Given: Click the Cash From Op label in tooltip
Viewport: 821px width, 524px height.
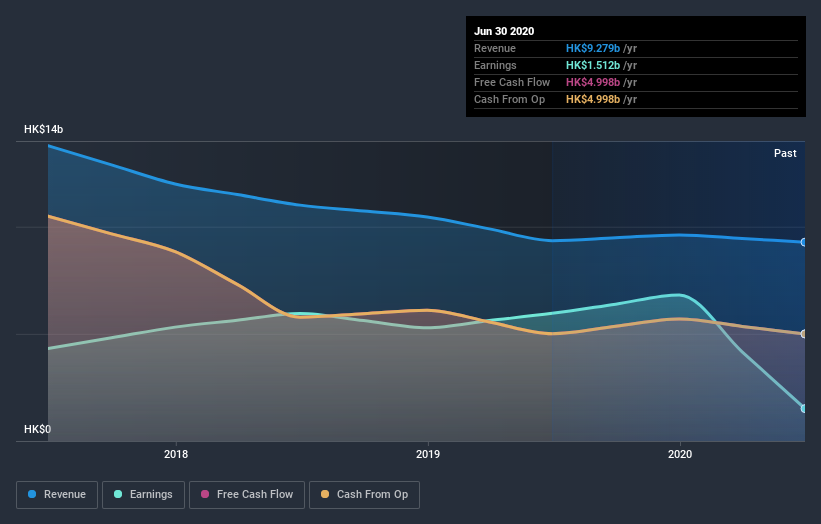Looking at the screenshot, I should tap(509, 99).
